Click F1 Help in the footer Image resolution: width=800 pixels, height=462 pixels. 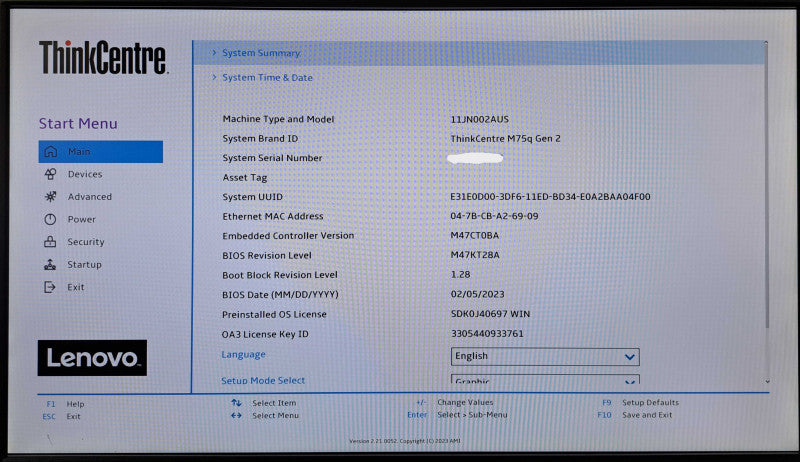(x=65, y=404)
